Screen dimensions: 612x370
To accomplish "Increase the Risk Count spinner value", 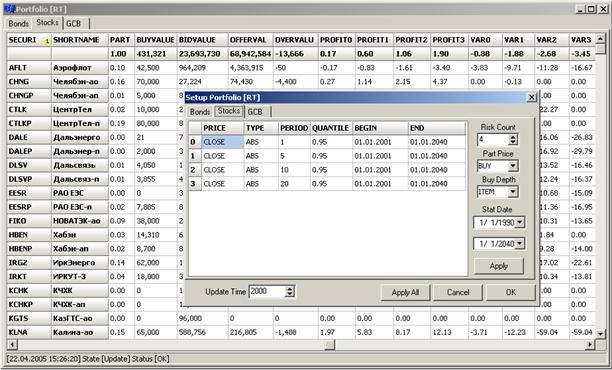I will coord(513,137).
